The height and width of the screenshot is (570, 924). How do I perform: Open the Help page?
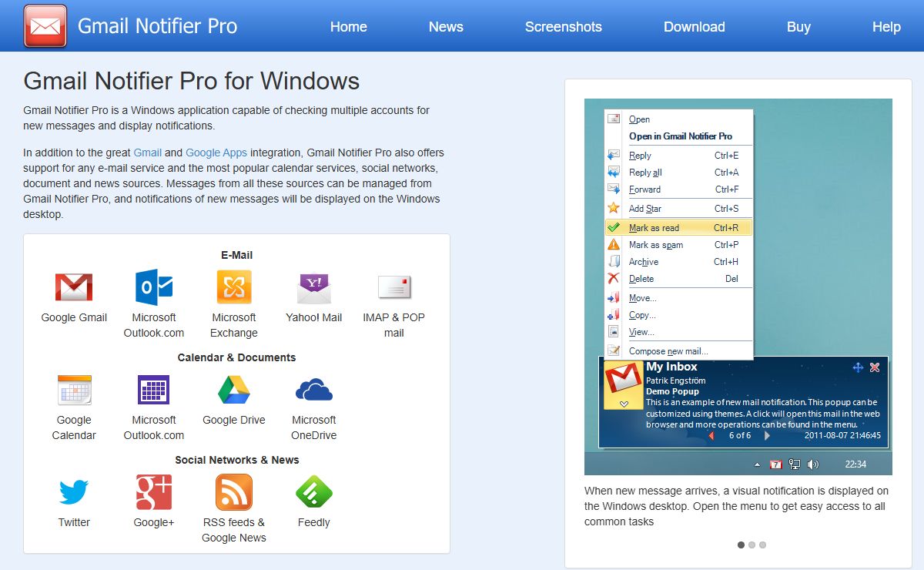click(886, 26)
